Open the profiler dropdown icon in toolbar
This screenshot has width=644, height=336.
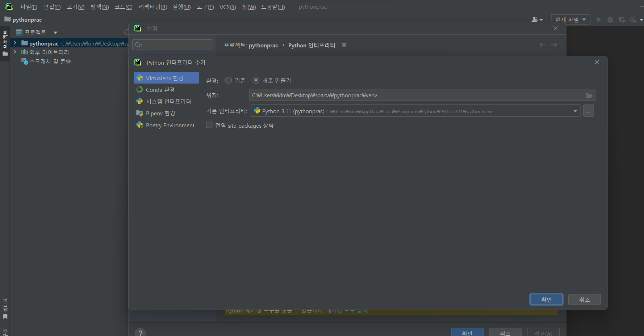click(636, 20)
